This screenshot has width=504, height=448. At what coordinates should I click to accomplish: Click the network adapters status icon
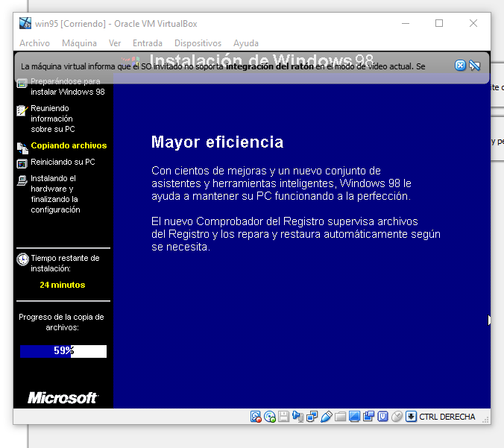[312, 417]
